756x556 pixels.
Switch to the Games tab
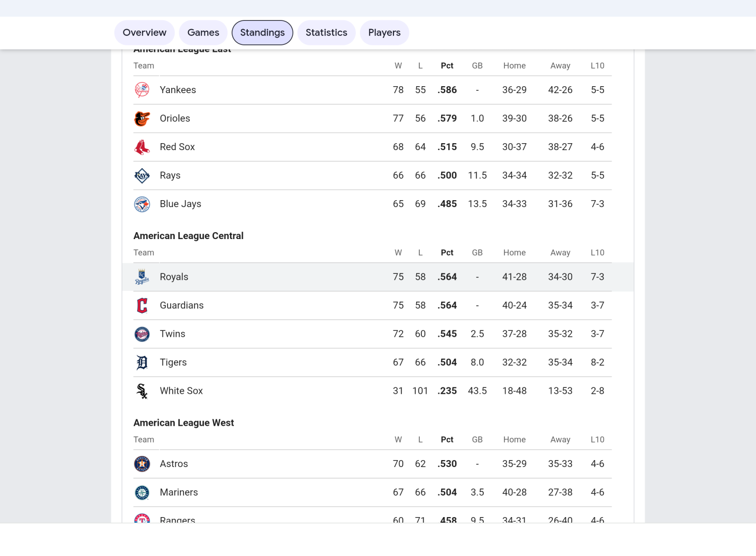point(203,32)
